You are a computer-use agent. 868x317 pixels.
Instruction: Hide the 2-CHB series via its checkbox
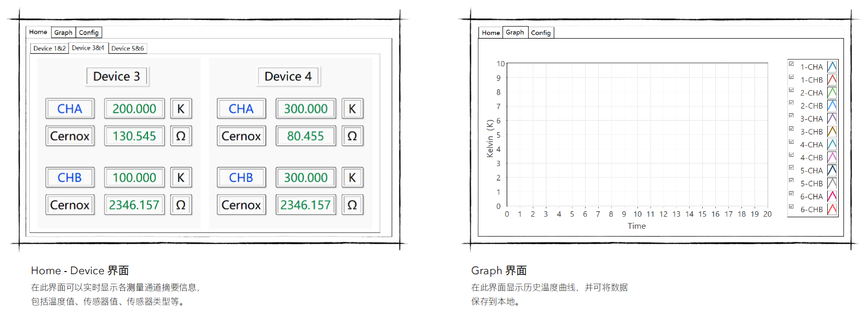(791, 103)
